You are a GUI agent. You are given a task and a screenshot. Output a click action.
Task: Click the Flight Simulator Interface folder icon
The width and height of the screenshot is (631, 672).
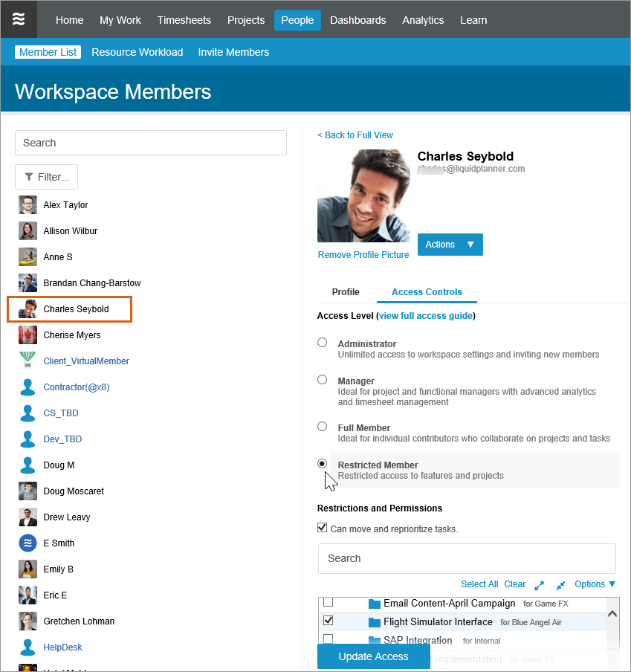pos(375,622)
